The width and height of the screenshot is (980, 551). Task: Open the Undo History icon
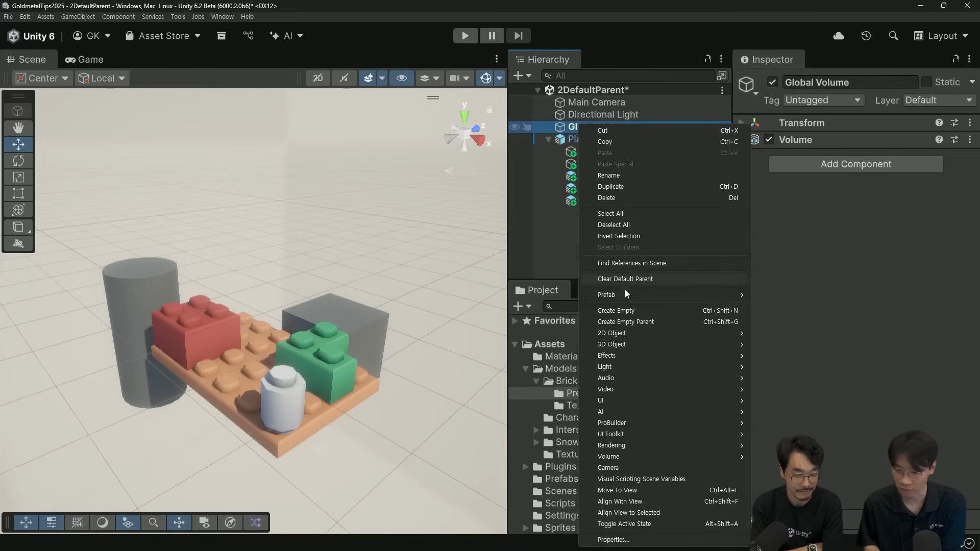tap(866, 36)
